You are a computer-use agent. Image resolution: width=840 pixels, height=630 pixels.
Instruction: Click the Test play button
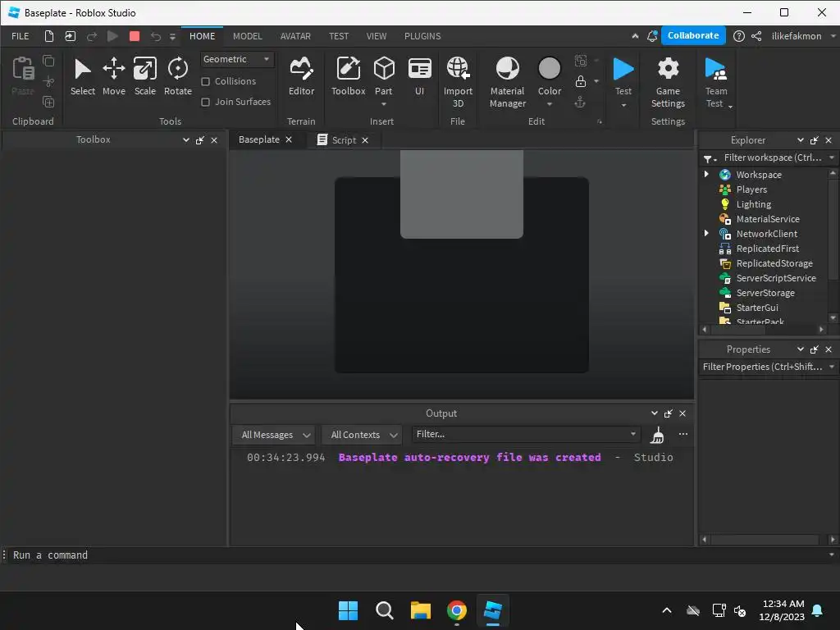pos(623,75)
